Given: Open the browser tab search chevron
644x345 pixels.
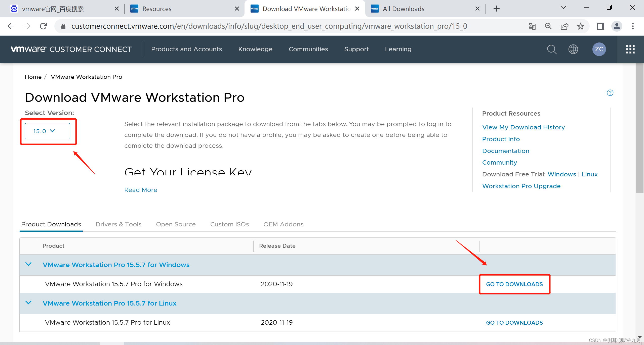Looking at the screenshot, I should pos(563,8).
